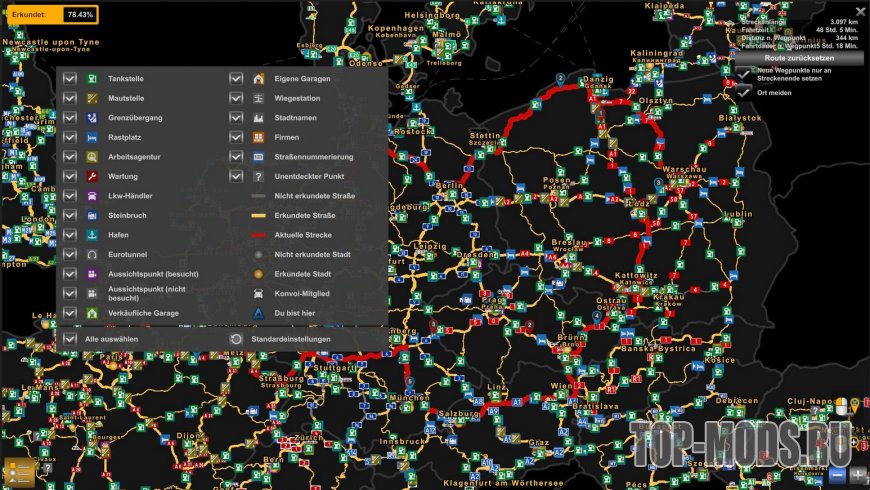Open the map legend button in bottom-left corner

[x=19, y=471]
